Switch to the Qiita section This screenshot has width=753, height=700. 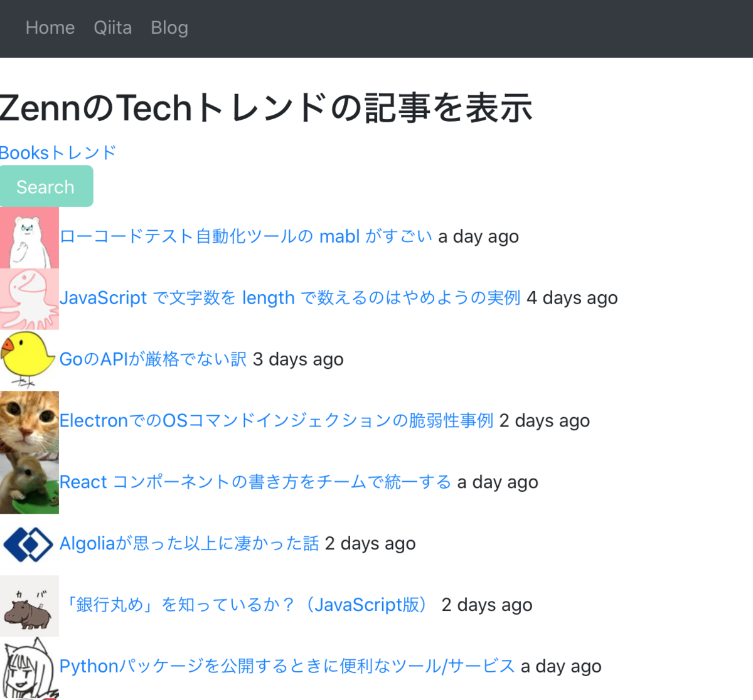pos(112,28)
